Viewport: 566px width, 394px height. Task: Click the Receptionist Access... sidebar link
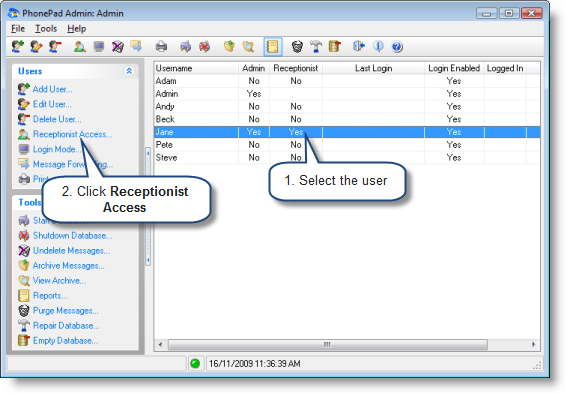(73, 134)
